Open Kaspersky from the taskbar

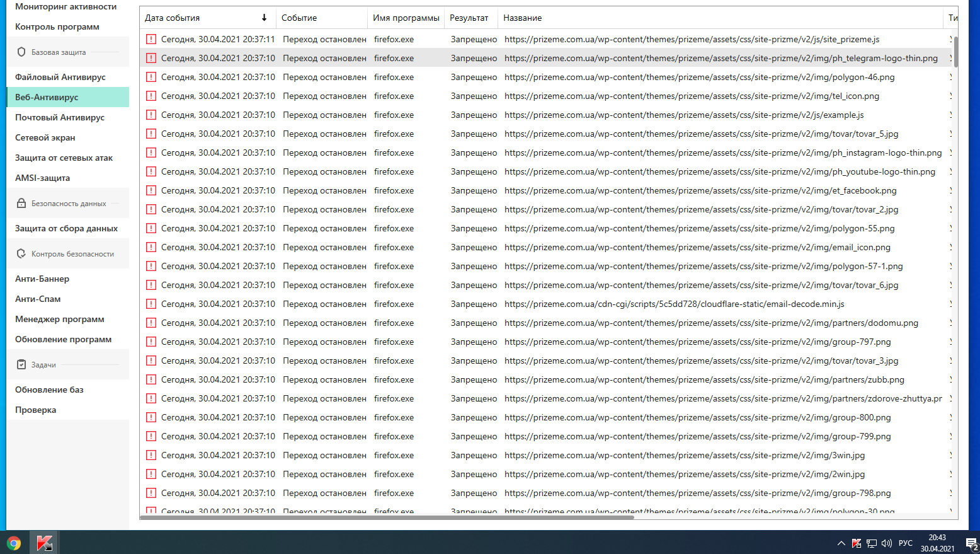[44, 543]
